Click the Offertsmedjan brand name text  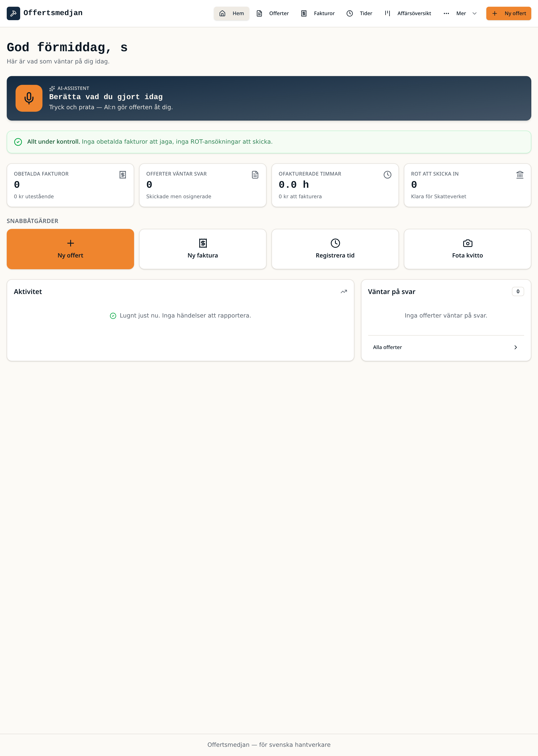point(53,13)
